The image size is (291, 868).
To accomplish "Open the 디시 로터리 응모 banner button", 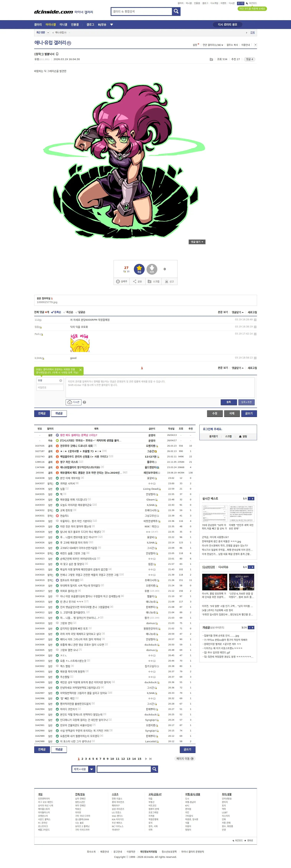I will coord(228,25).
